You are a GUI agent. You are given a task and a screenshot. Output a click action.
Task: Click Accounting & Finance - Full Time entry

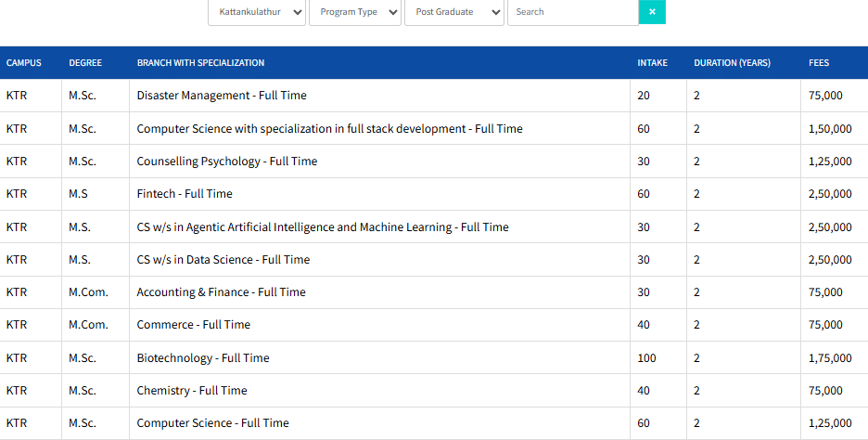(221, 292)
